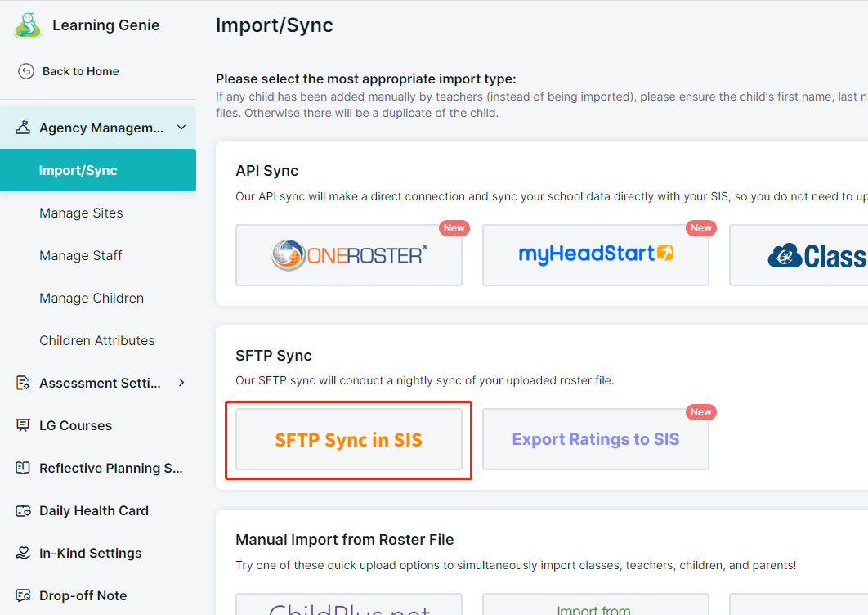Open the LG Courses menu label
The image size is (868, 615).
pyautogui.click(x=75, y=425)
